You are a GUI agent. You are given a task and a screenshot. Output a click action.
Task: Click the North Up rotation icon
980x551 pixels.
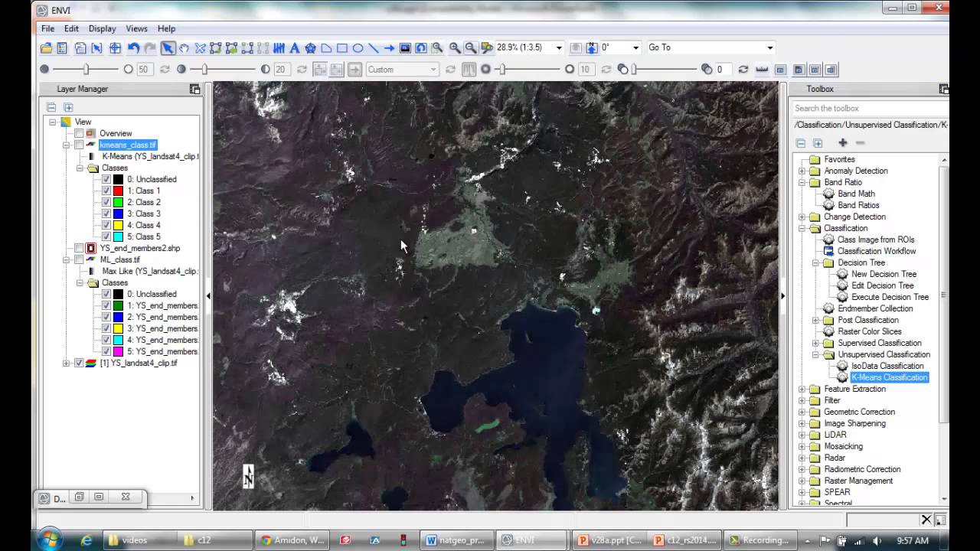point(592,48)
